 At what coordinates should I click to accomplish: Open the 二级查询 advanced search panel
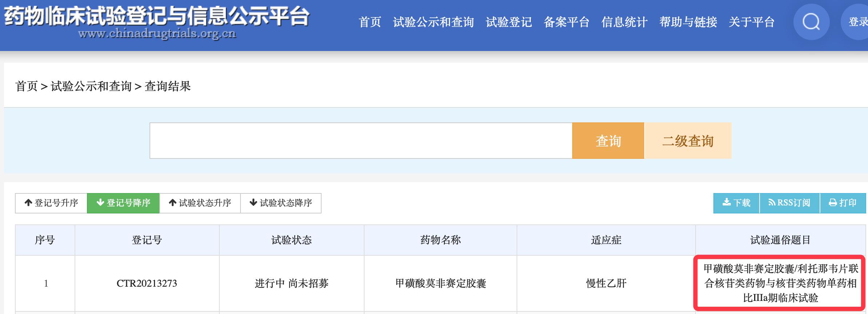pos(688,141)
